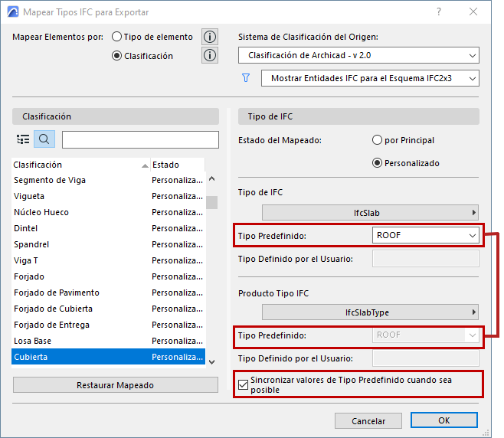Open Clasificación de Archicad v 2.0 dropdown
Image resolution: width=504 pixels, height=438 pixels.
pos(358,55)
